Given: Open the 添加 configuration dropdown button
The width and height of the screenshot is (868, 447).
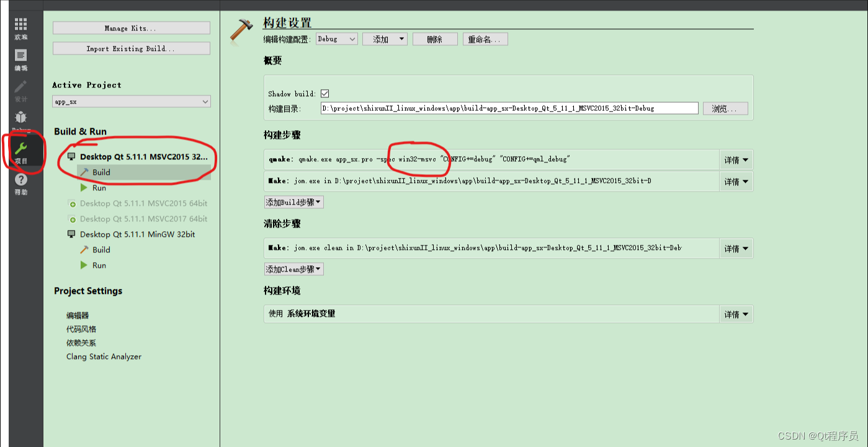Looking at the screenshot, I should click(x=385, y=39).
